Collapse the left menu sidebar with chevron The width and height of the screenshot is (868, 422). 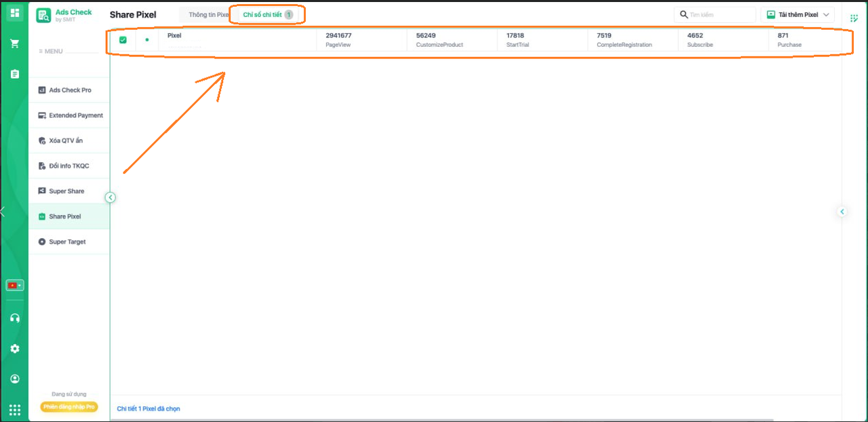tap(111, 197)
